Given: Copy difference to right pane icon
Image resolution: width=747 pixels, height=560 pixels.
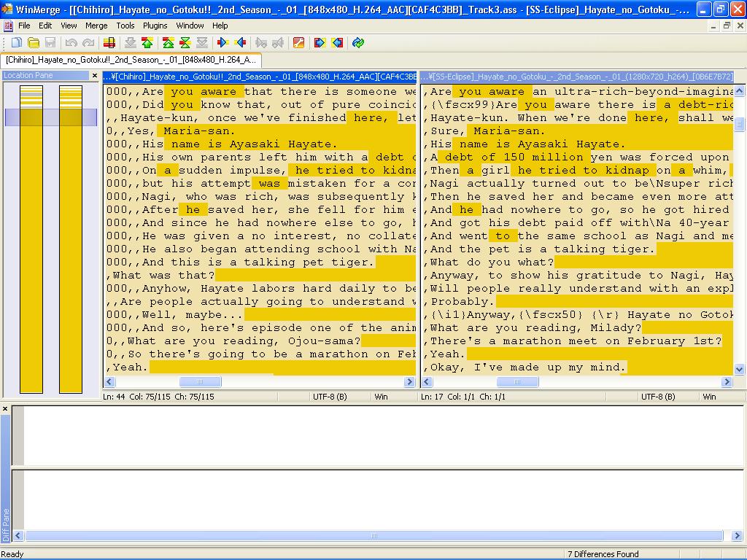Looking at the screenshot, I should [222, 43].
